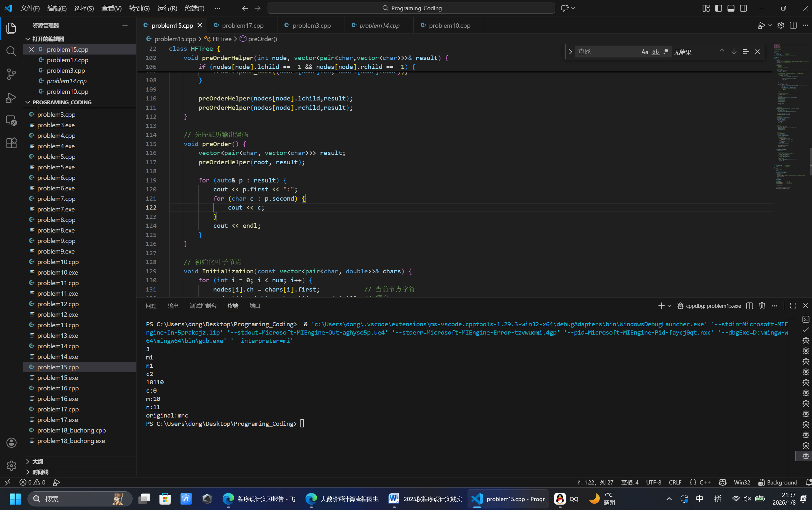Open the Run and Debug view

pos(11,98)
